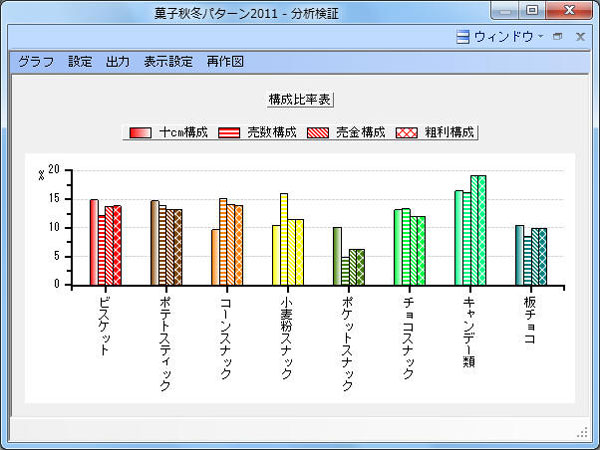
Task: Click the チョコスナック axis label
Action: tap(408, 338)
